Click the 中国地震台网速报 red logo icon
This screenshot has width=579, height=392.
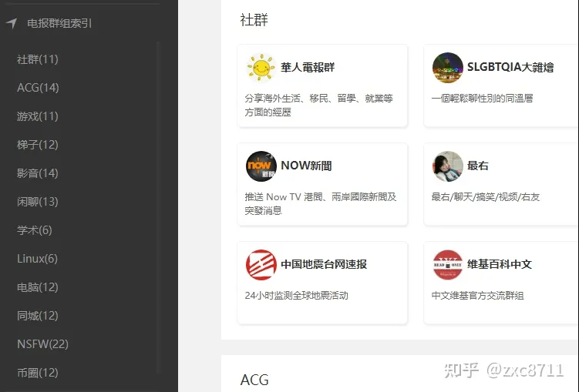click(261, 265)
